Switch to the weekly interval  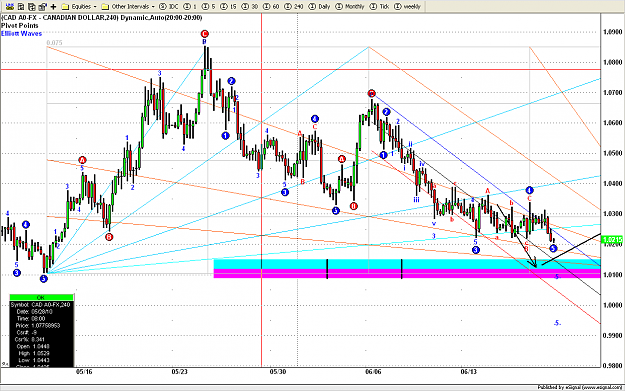[407, 6]
